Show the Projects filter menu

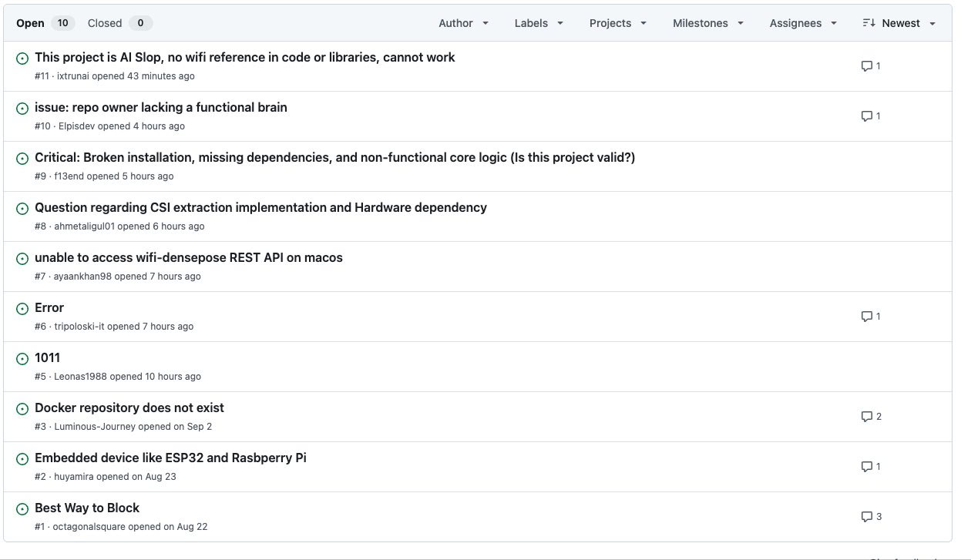coord(617,23)
